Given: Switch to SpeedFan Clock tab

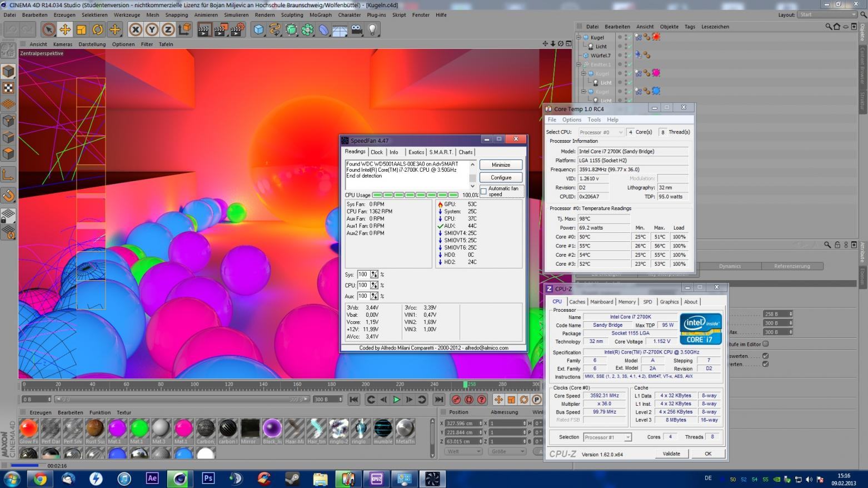Looking at the screenshot, I should click(377, 152).
